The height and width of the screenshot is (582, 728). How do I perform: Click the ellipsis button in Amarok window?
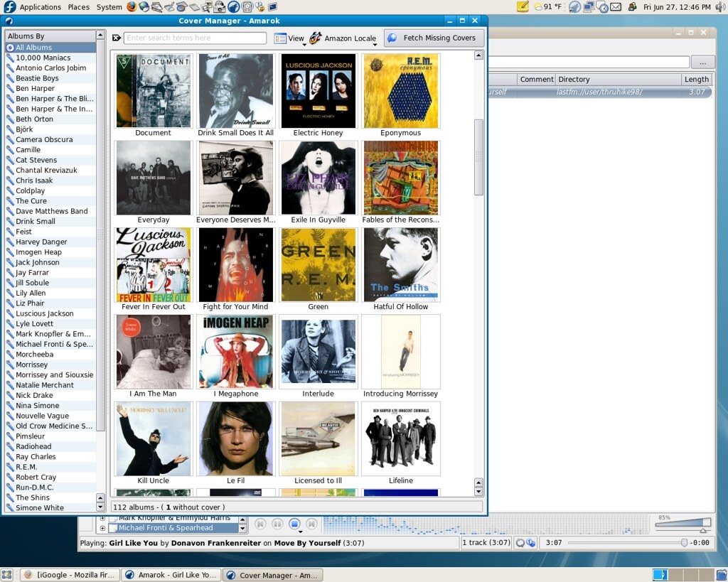tap(703, 63)
